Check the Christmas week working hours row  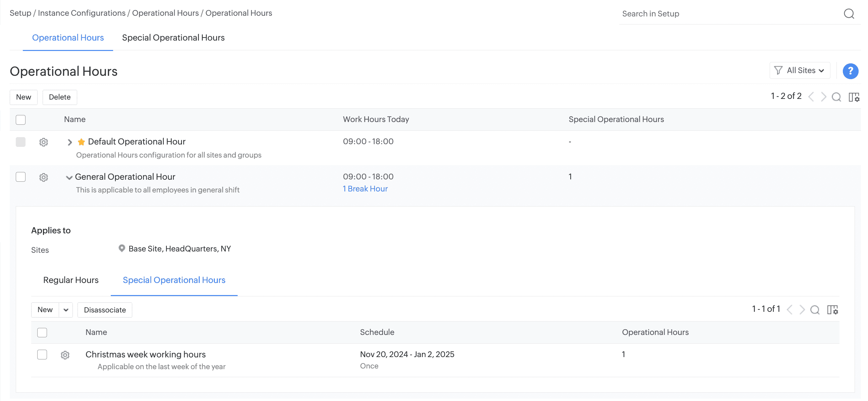(42, 354)
